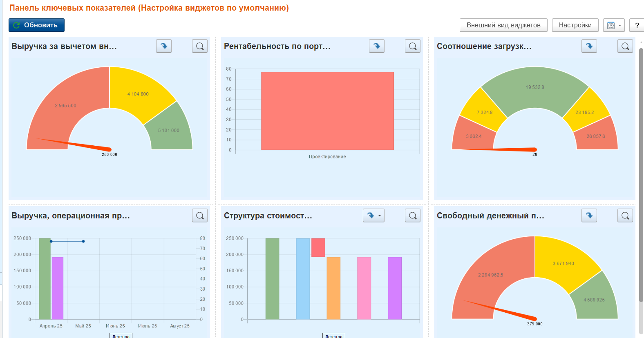
Task: Click drill-down arrow on Соотношение загрузк widget
Action: (x=589, y=46)
